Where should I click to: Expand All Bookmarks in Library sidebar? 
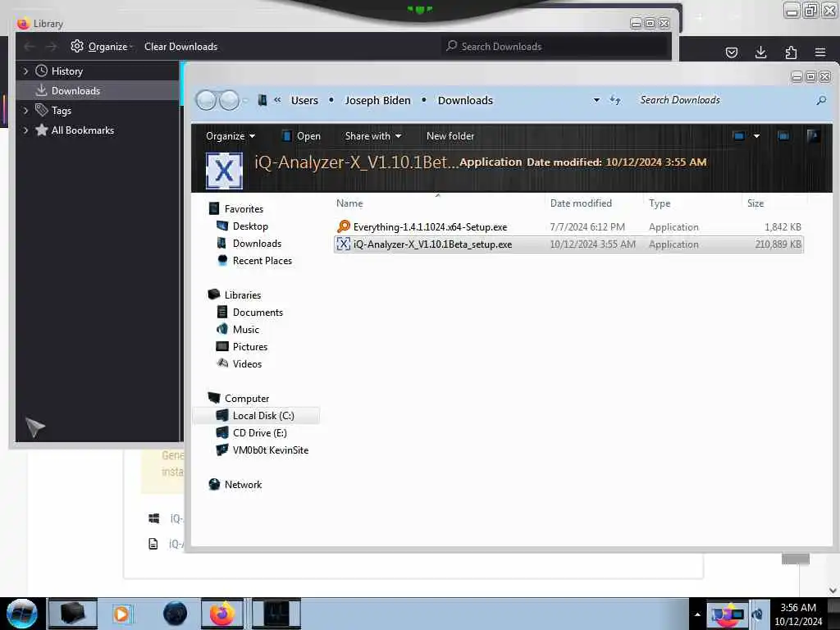coord(25,130)
